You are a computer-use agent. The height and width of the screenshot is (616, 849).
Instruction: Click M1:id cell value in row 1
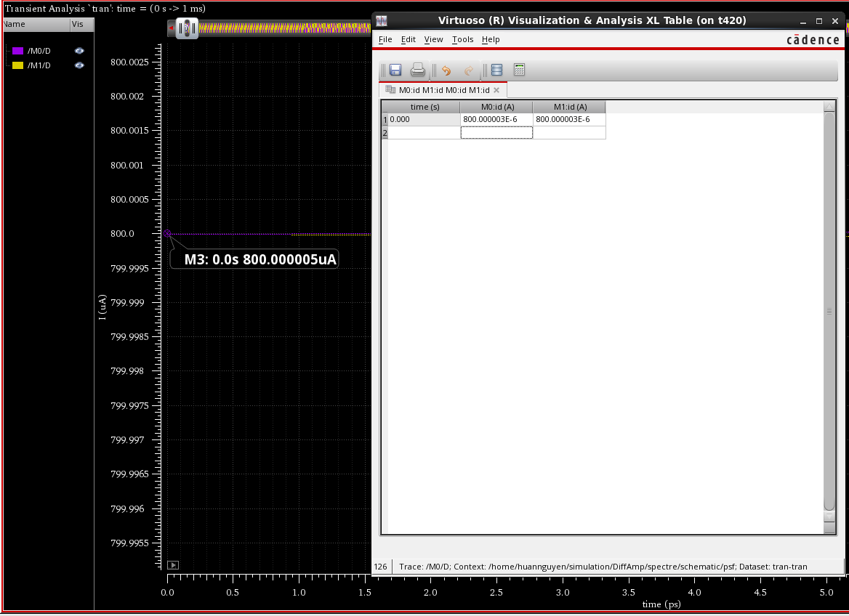(x=569, y=120)
